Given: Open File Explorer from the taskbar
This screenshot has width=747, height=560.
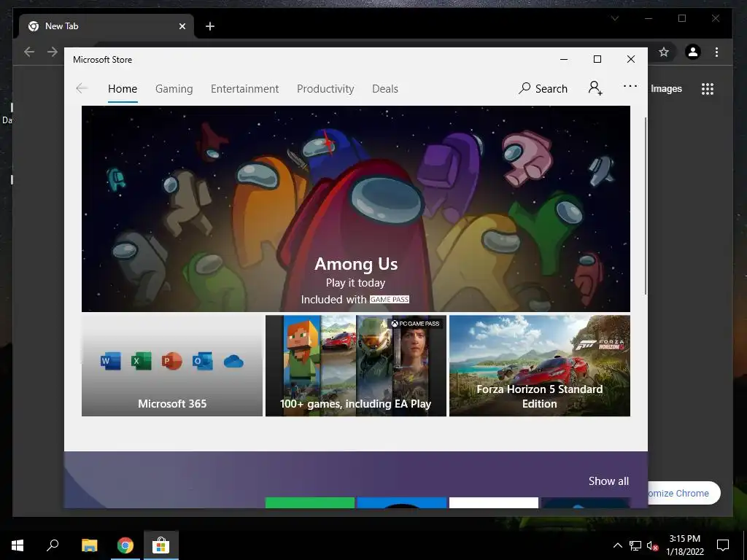Looking at the screenshot, I should [89, 545].
